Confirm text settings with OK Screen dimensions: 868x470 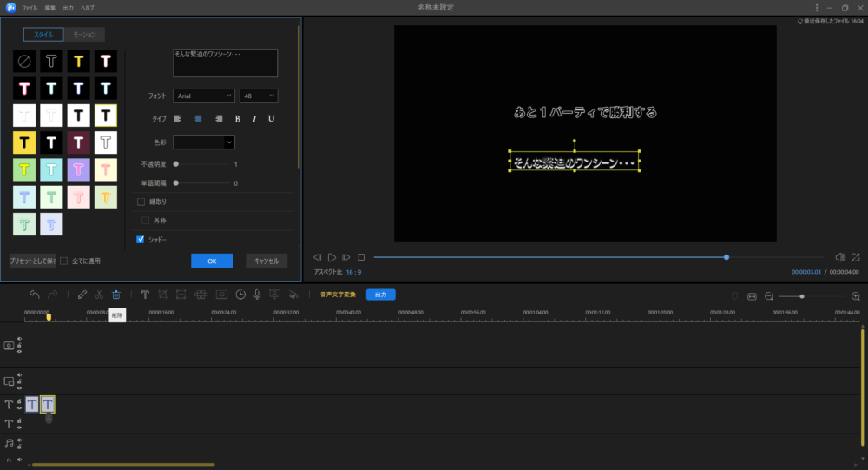212,261
